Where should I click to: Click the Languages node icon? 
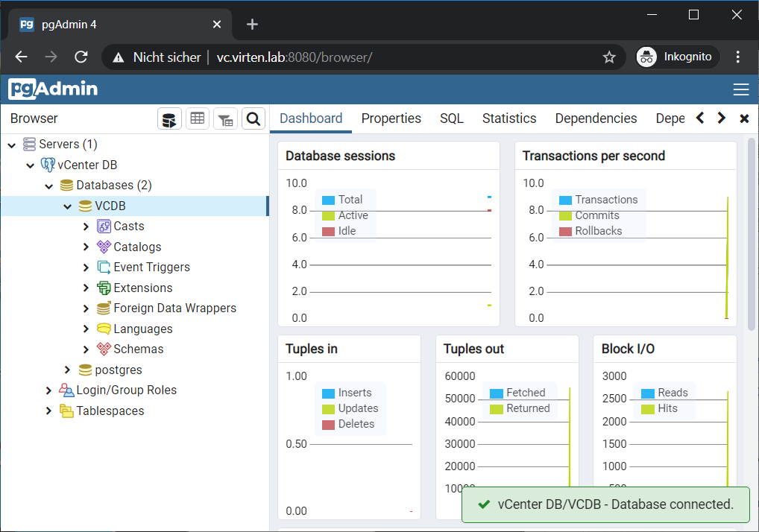coord(104,329)
